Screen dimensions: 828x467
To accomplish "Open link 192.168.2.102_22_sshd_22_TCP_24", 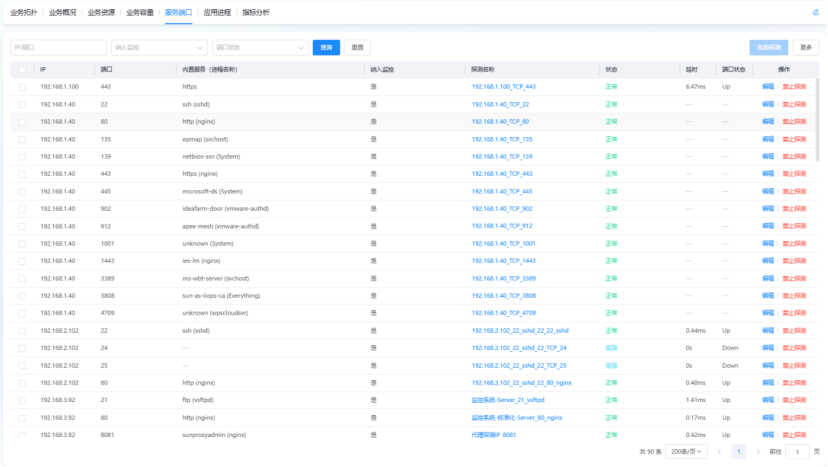I will click(x=519, y=348).
